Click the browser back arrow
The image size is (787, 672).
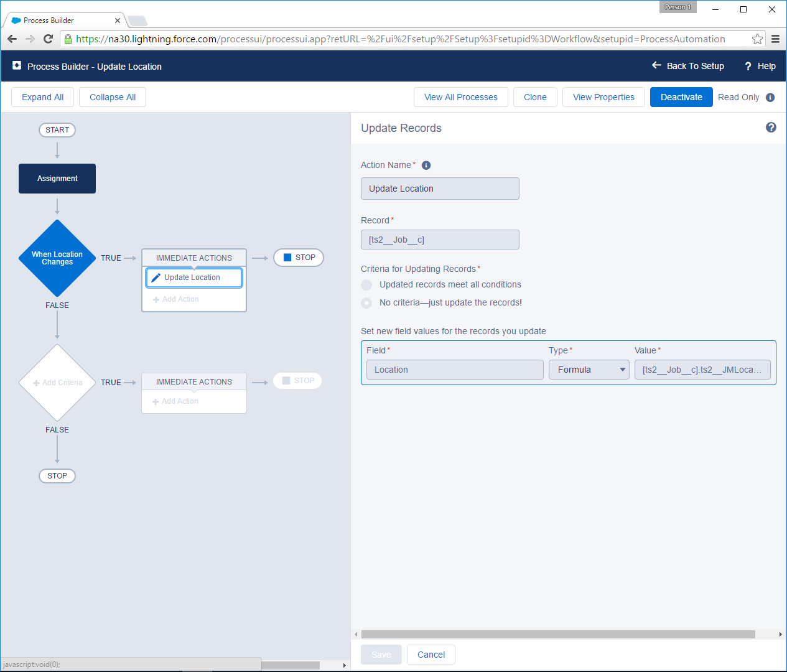click(12, 39)
